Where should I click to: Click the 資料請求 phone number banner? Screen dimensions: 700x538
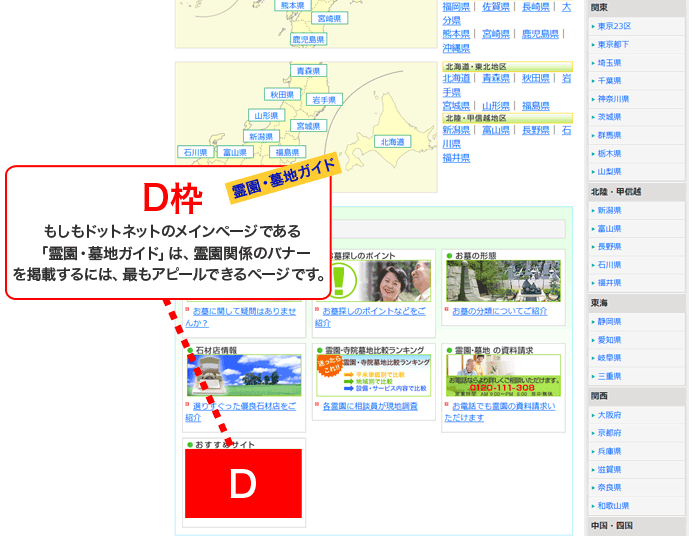pos(503,375)
